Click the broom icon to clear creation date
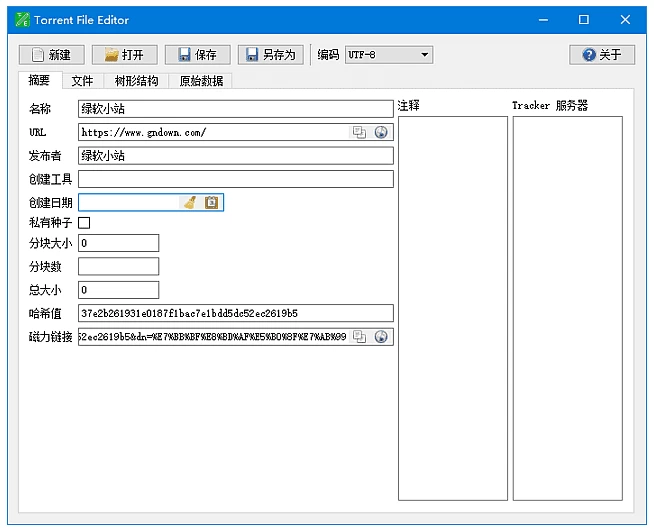 [190, 202]
